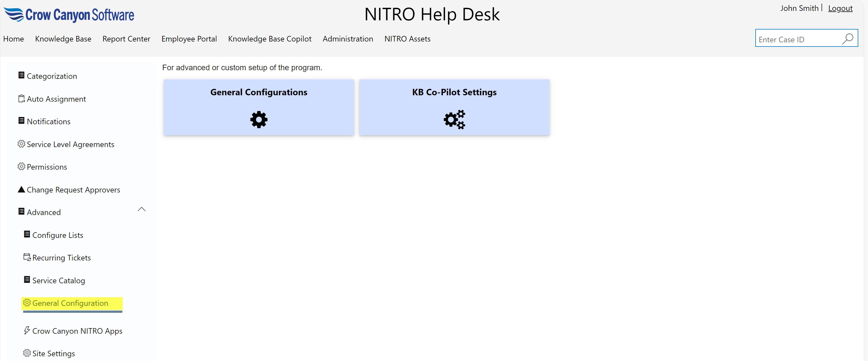Viewport: 868px width, 361px height.
Task: Go to Report Center menu item
Action: coord(126,39)
